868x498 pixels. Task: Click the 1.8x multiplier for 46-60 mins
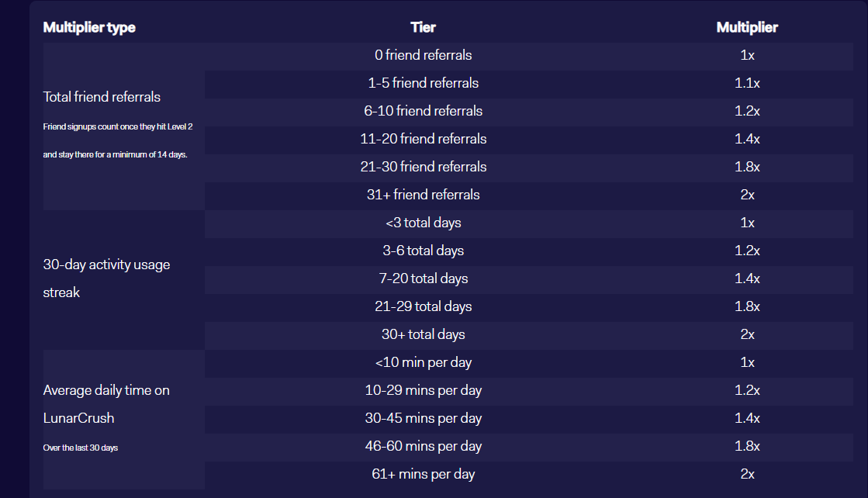click(x=747, y=446)
